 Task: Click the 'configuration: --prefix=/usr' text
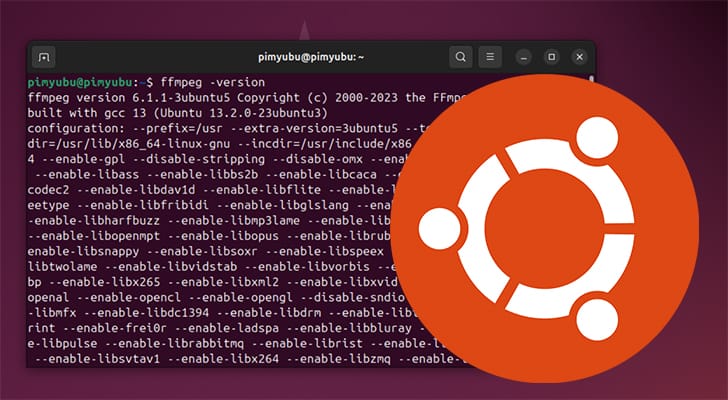click(x=125, y=129)
